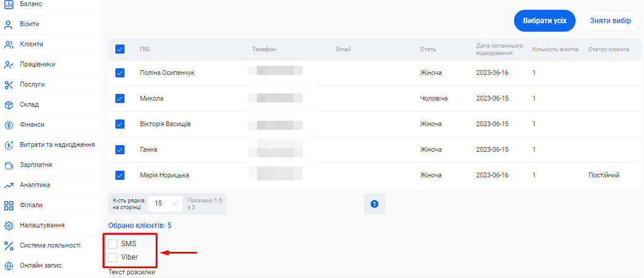Click the percent icon for Система лояльності
This screenshot has width=644, height=278.
tap(9, 246)
